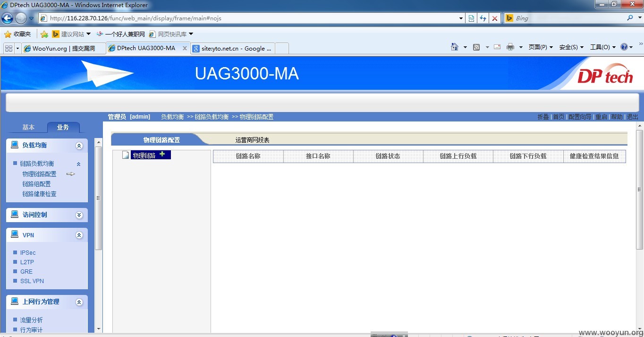Viewport: 644px width, 337px height.
Task: Click the 健康检查结果信息 column header
Action: pos(594,156)
